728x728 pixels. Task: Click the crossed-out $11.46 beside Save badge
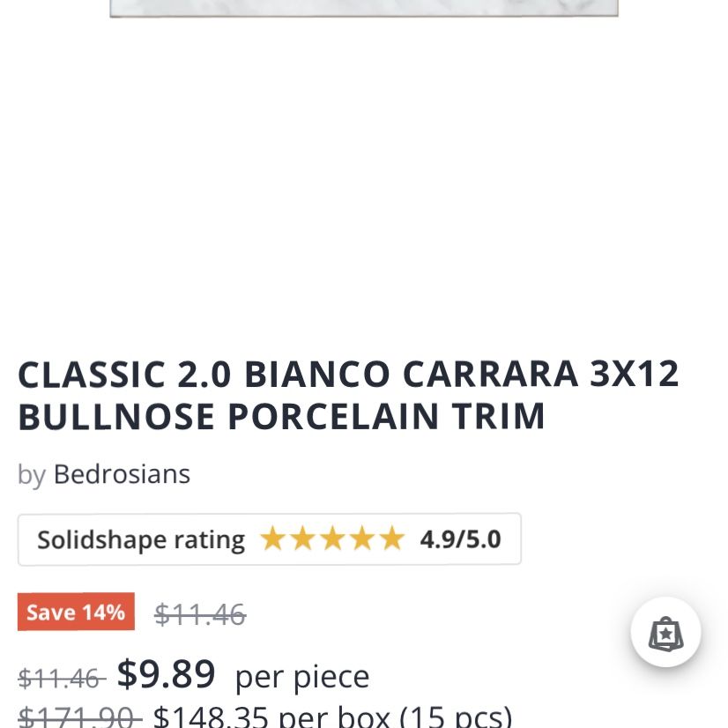pos(200,614)
